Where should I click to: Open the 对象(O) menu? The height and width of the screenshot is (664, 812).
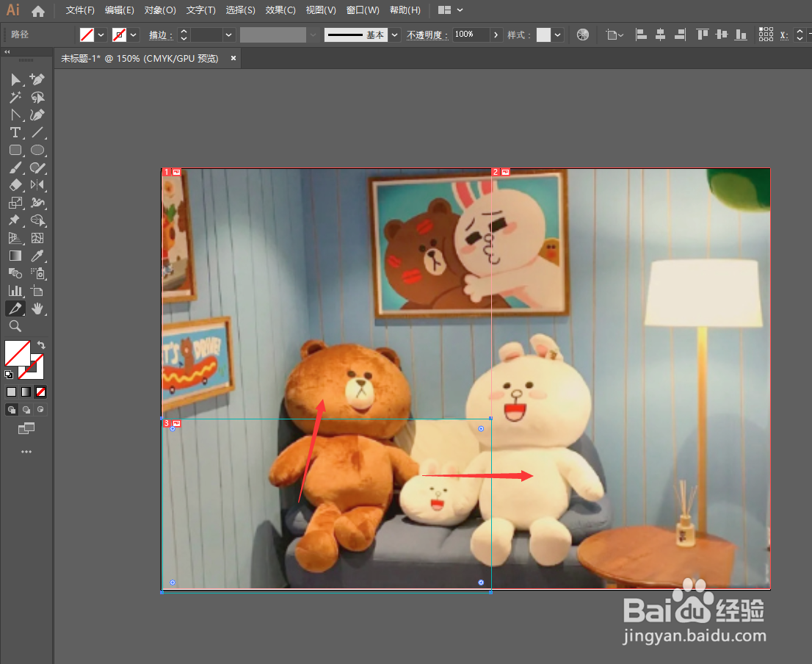click(x=160, y=10)
